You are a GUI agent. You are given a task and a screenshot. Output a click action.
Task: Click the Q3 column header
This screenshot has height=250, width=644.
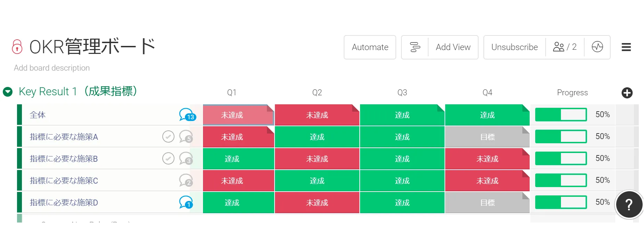[402, 93]
